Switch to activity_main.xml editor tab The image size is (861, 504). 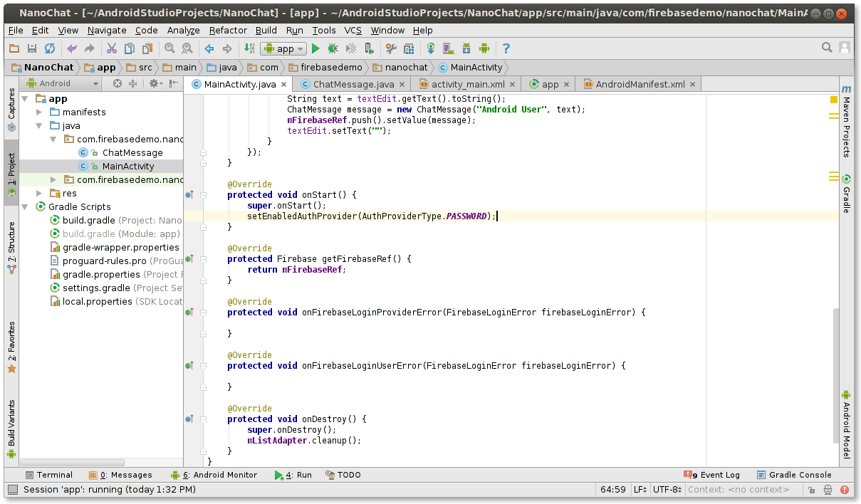(x=468, y=84)
